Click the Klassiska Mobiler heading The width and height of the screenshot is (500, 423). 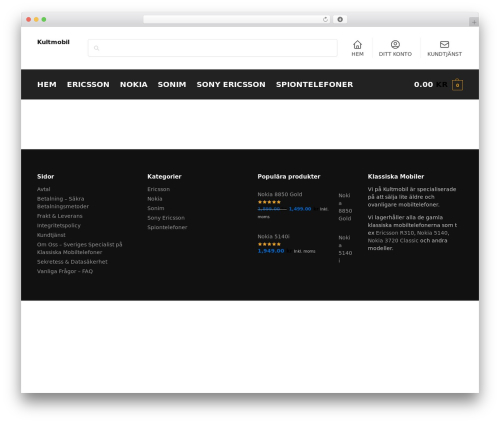[x=396, y=176]
